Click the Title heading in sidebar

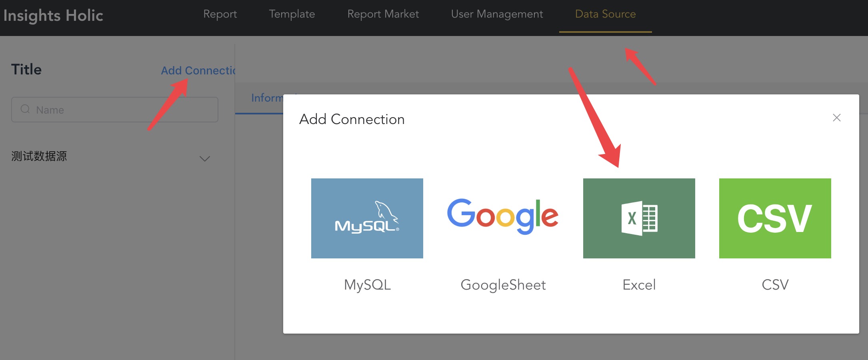point(26,70)
